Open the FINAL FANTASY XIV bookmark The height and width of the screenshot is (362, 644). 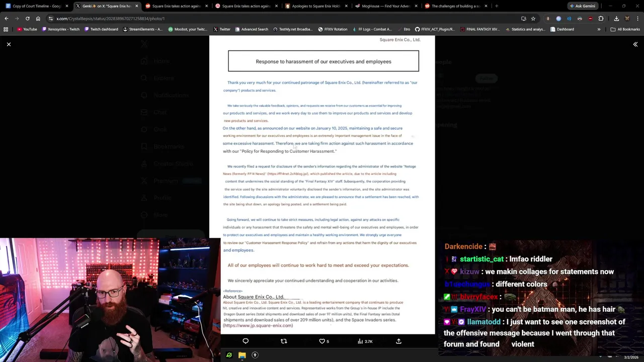479,29
